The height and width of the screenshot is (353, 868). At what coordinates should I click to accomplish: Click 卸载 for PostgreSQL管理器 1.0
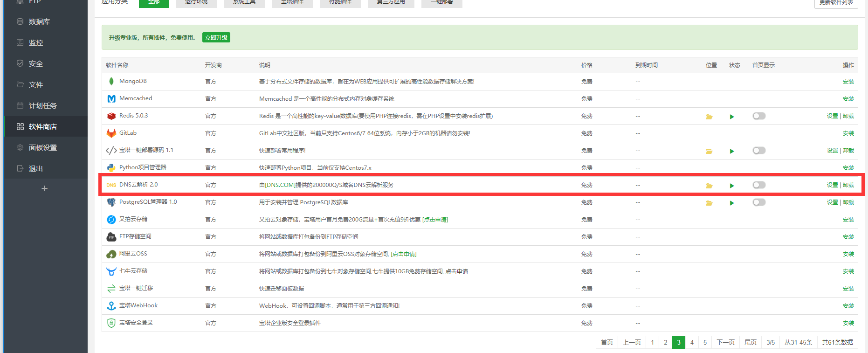[x=848, y=202]
